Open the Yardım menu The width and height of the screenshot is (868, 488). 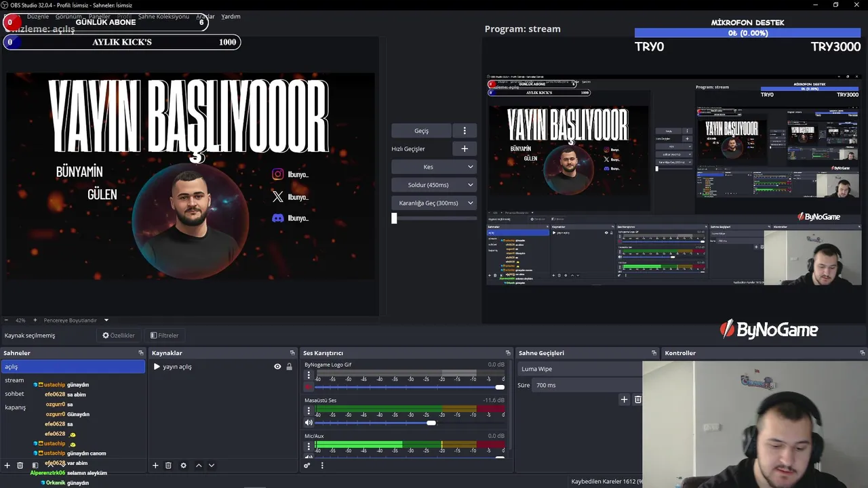pos(231,16)
